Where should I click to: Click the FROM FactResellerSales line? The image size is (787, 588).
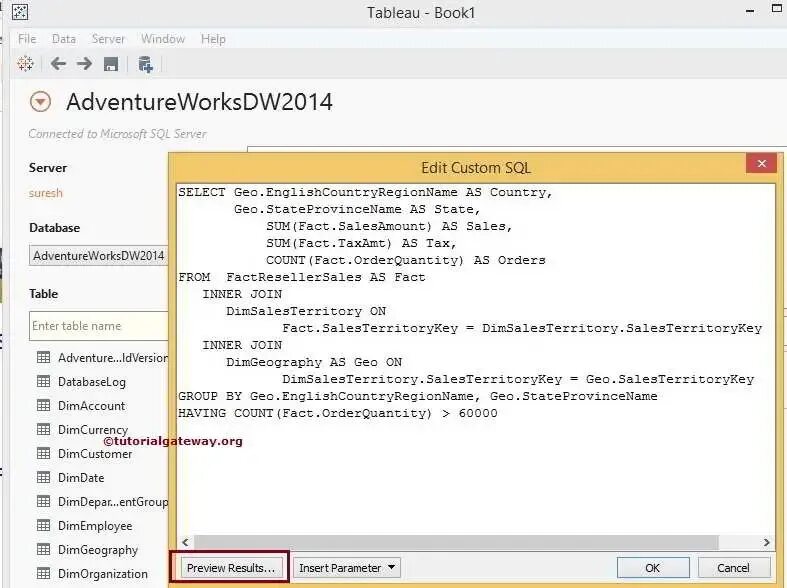pos(302,277)
